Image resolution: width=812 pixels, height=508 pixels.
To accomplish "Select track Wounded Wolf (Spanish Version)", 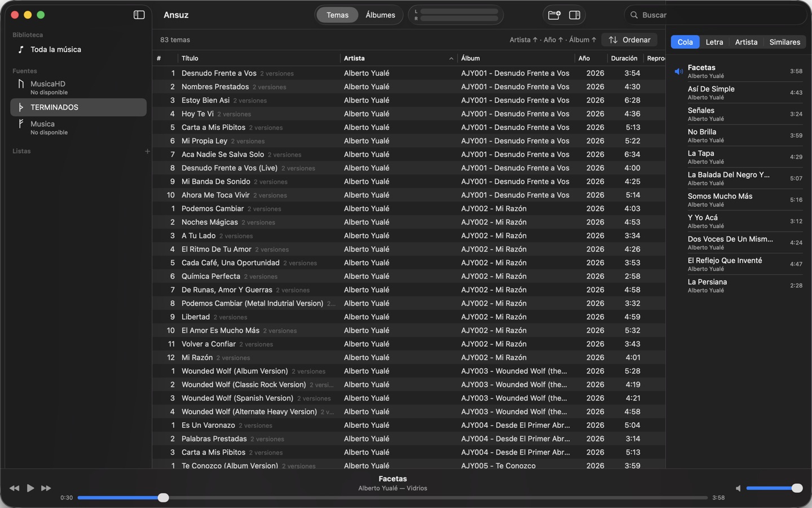I will tap(409, 398).
